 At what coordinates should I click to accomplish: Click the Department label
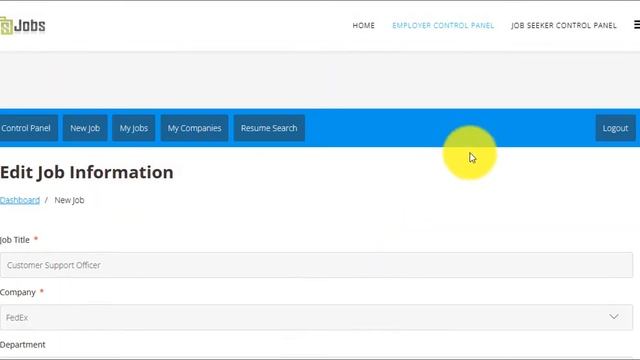pos(23,344)
